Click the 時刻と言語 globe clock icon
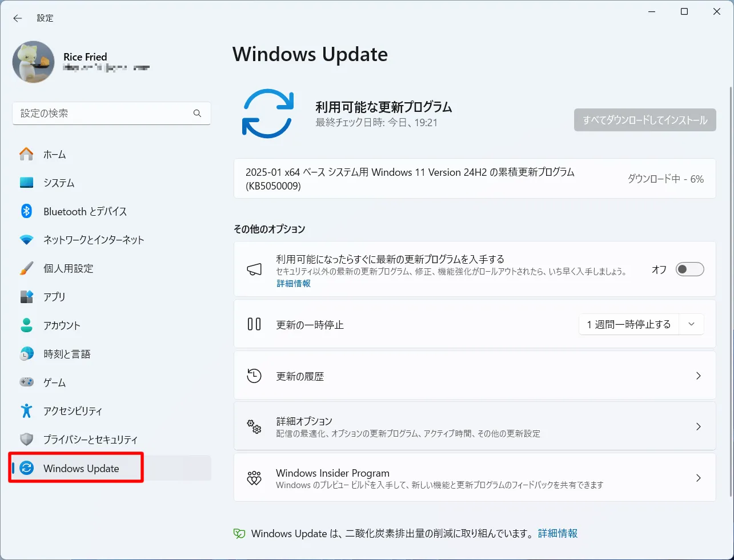This screenshot has height=560, width=734. [26, 354]
